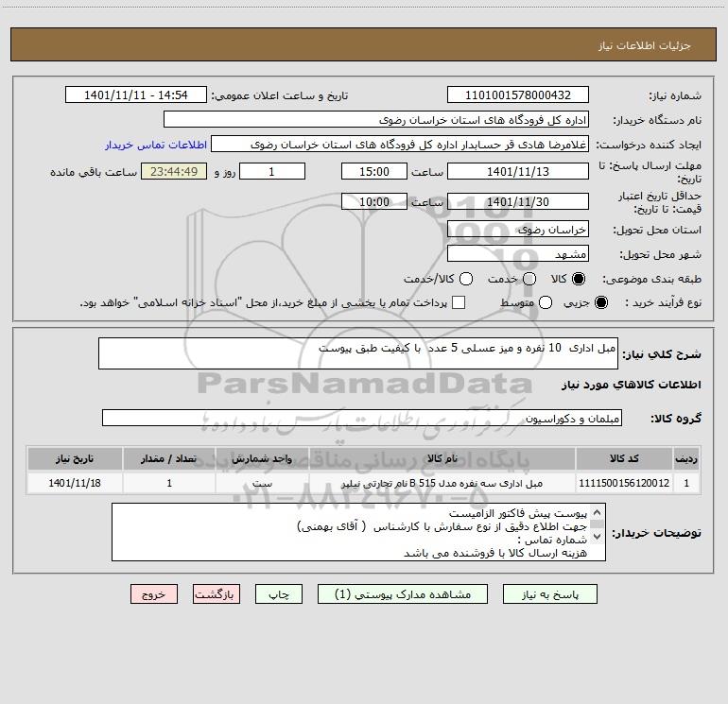Select the جزیی purchase type radio
Image resolution: width=728 pixels, height=704 pixels.
[x=600, y=302]
